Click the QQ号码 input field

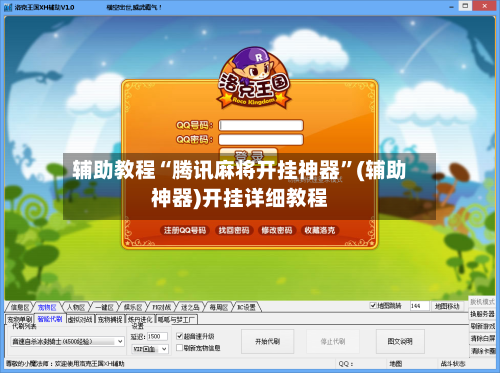click(261, 125)
